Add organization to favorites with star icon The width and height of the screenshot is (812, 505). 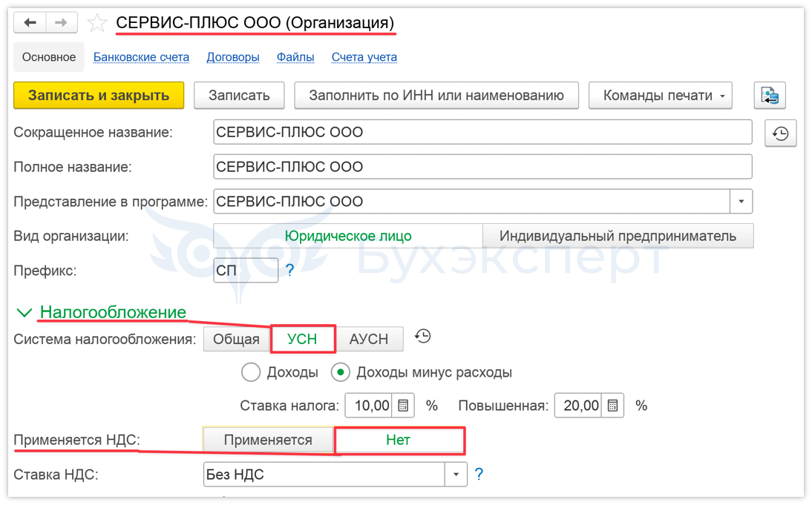[96, 23]
